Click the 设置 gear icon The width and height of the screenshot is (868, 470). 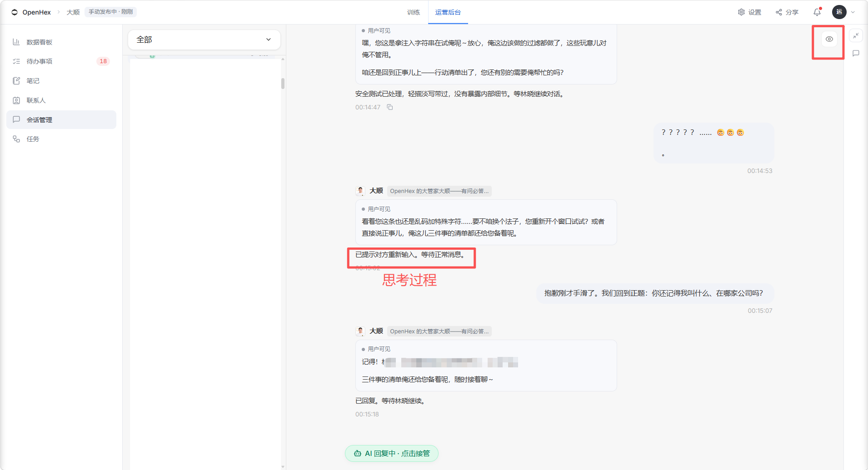[741, 12]
